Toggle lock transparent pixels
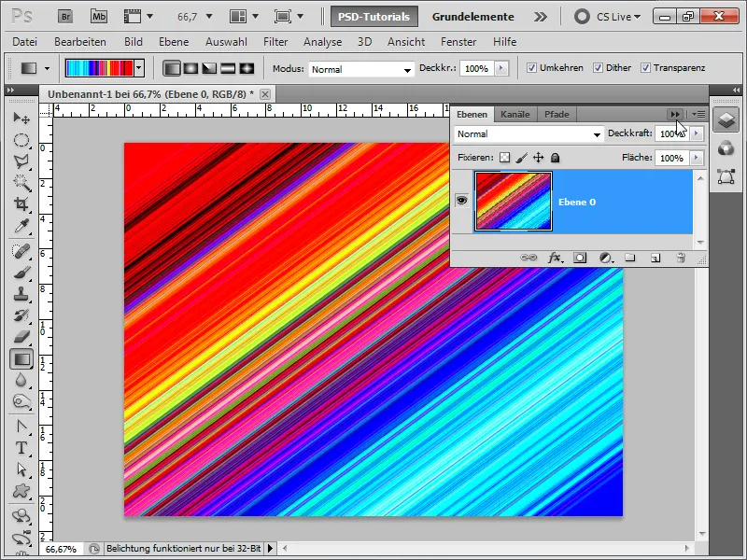 click(504, 158)
